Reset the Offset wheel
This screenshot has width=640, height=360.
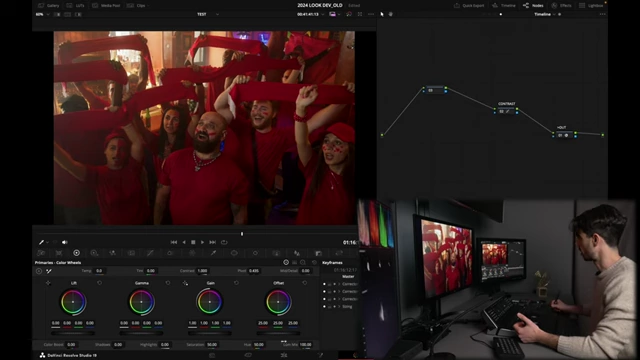[305, 283]
